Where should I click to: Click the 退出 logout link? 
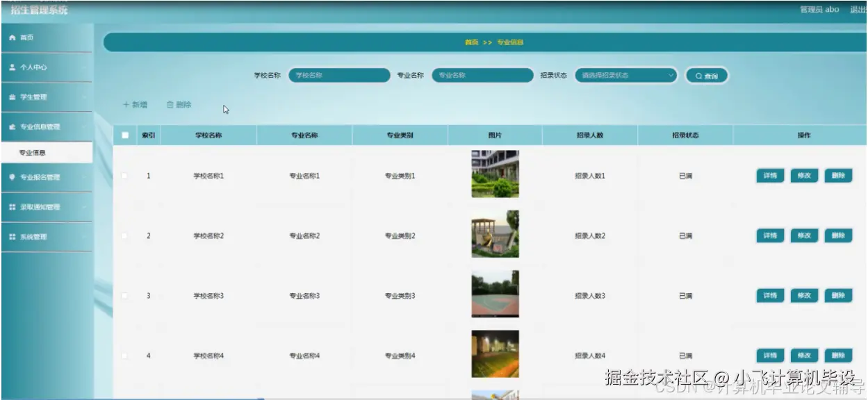(x=858, y=10)
